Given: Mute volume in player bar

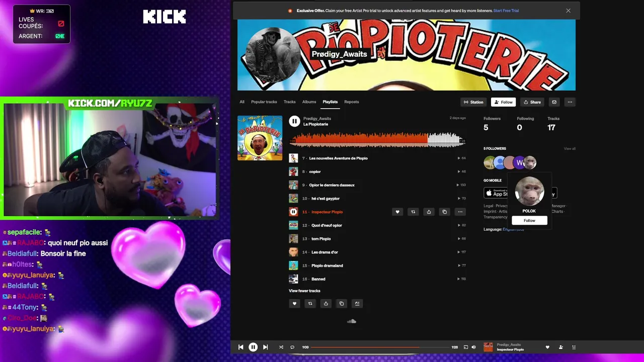Looking at the screenshot, I should tap(473, 347).
